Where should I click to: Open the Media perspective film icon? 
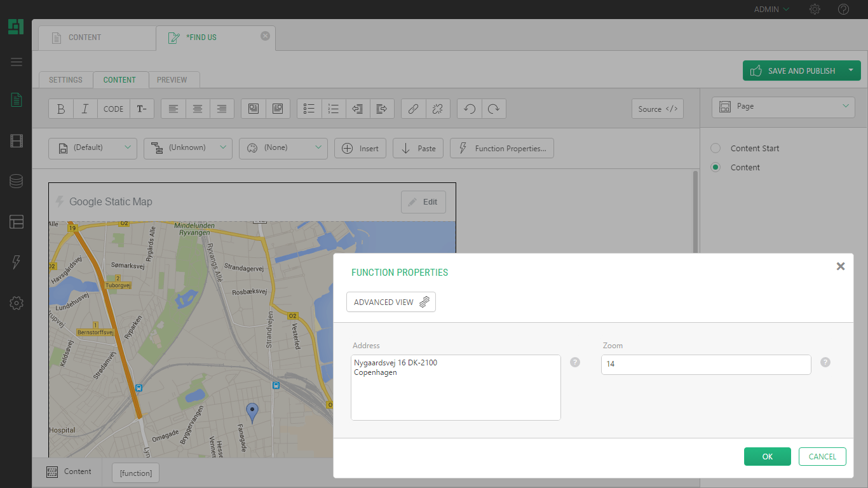pos(17,141)
